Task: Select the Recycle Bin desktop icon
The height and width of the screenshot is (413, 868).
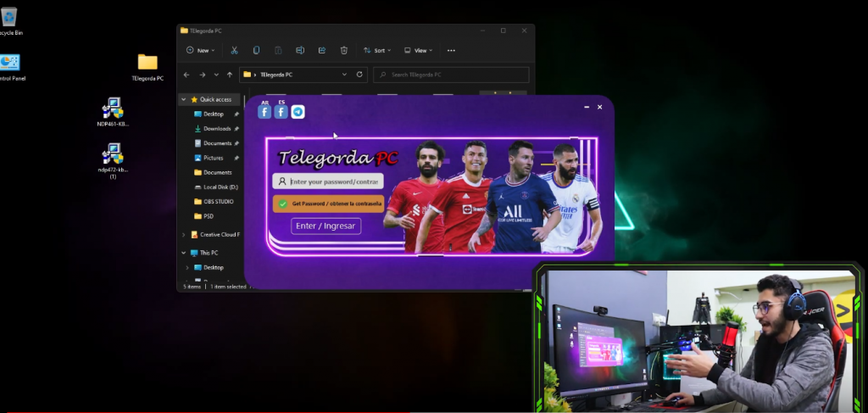Action: pyautogui.click(x=9, y=22)
